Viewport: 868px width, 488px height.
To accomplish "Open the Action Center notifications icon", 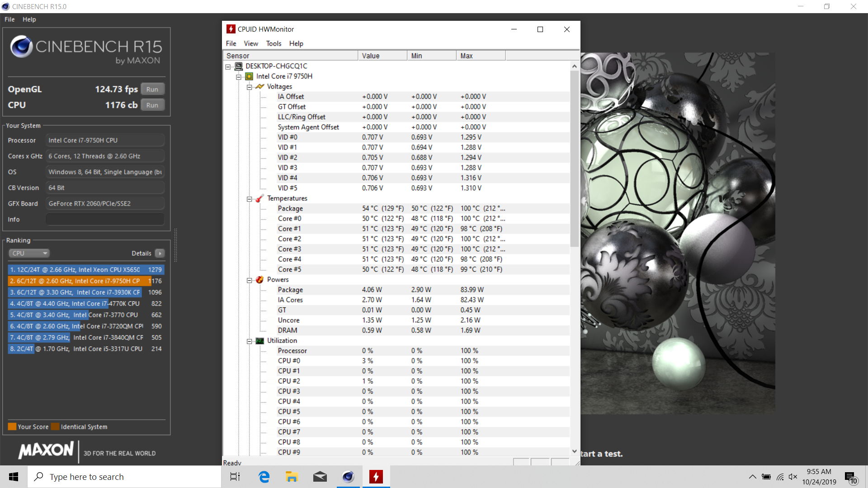I will tap(850, 477).
